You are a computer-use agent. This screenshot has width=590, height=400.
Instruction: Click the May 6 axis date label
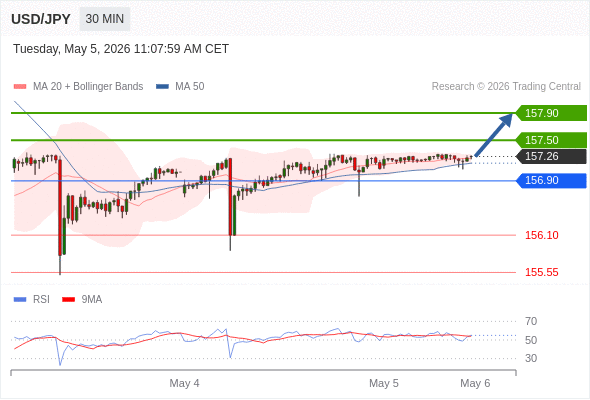(475, 383)
